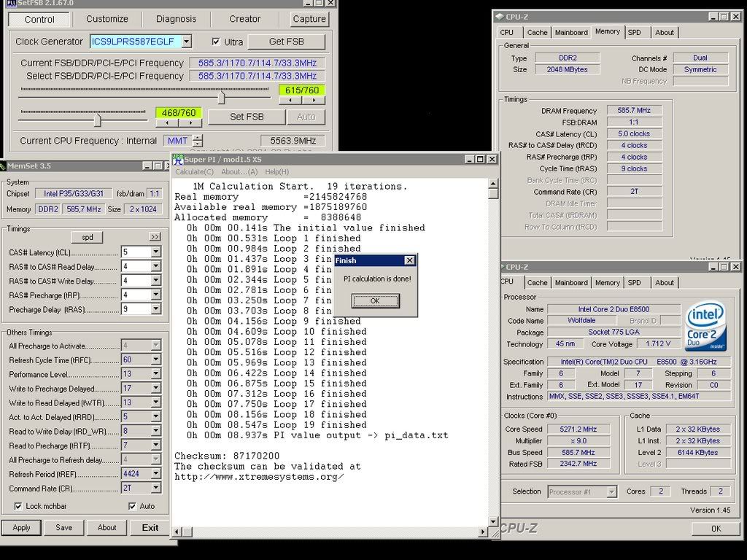Open About tab in CPU-Z processor window
This screenshot has height=560, width=747.
pos(665,283)
